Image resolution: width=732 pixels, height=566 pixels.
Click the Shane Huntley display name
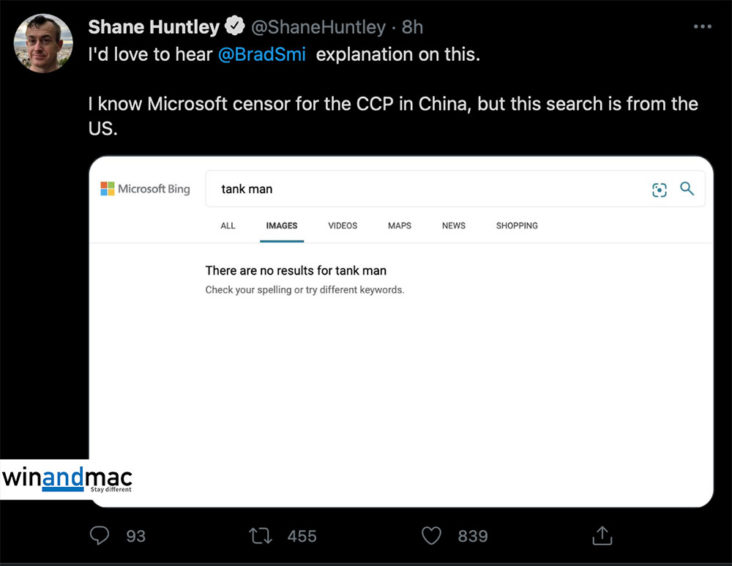(153, 27)
